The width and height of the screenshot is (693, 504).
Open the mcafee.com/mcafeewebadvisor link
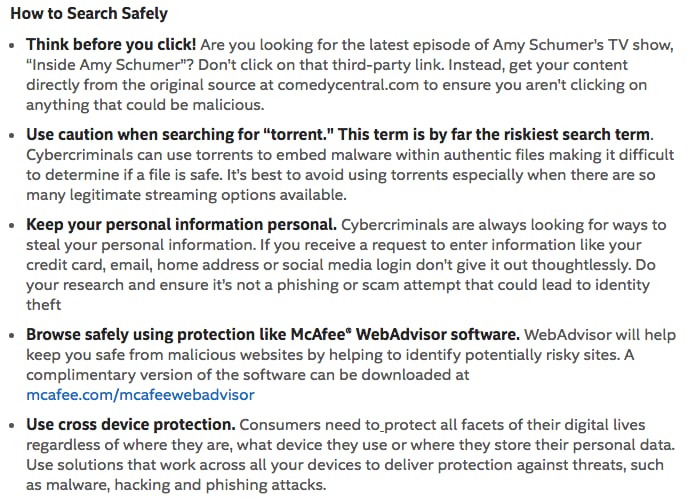pyautogui.click(x=141, y=395)
